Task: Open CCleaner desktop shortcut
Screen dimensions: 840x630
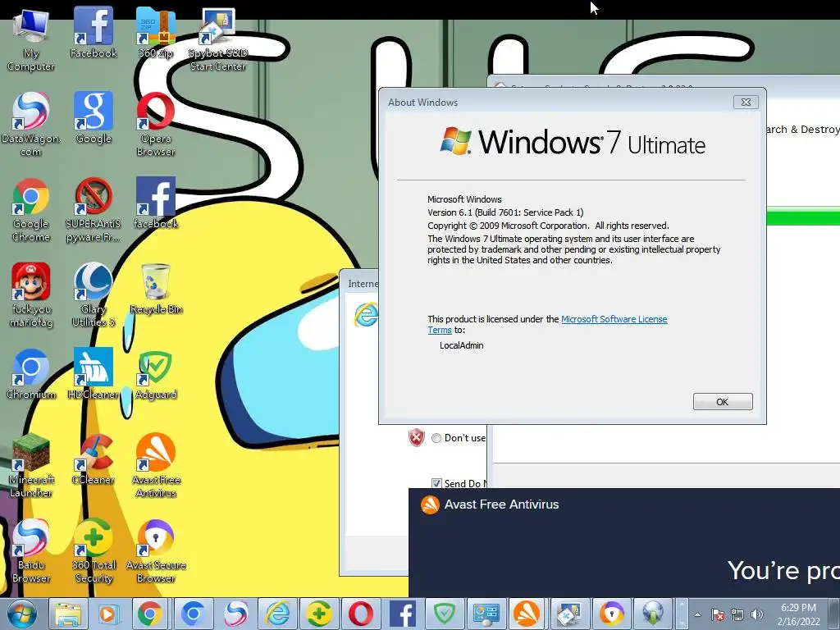Action: pos(94,459)
